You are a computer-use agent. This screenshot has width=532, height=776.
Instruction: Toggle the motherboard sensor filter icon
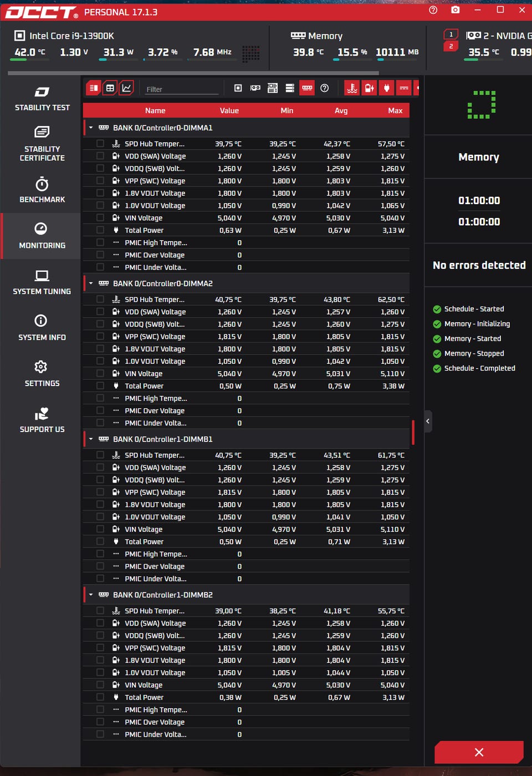point(273,88)
